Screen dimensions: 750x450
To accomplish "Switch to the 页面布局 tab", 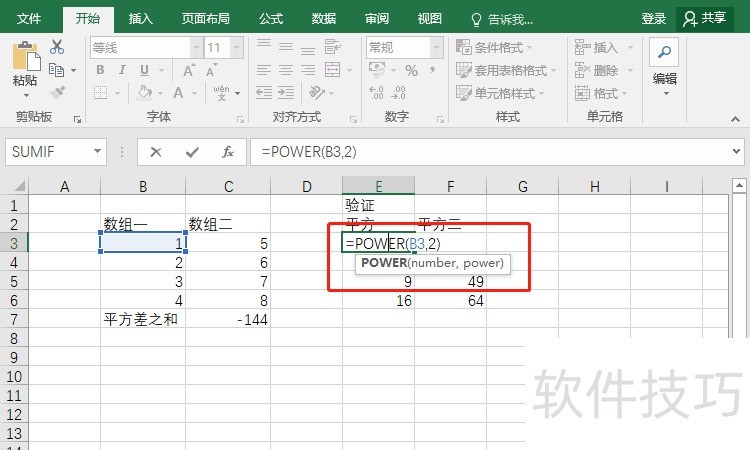I will [206, 19].
